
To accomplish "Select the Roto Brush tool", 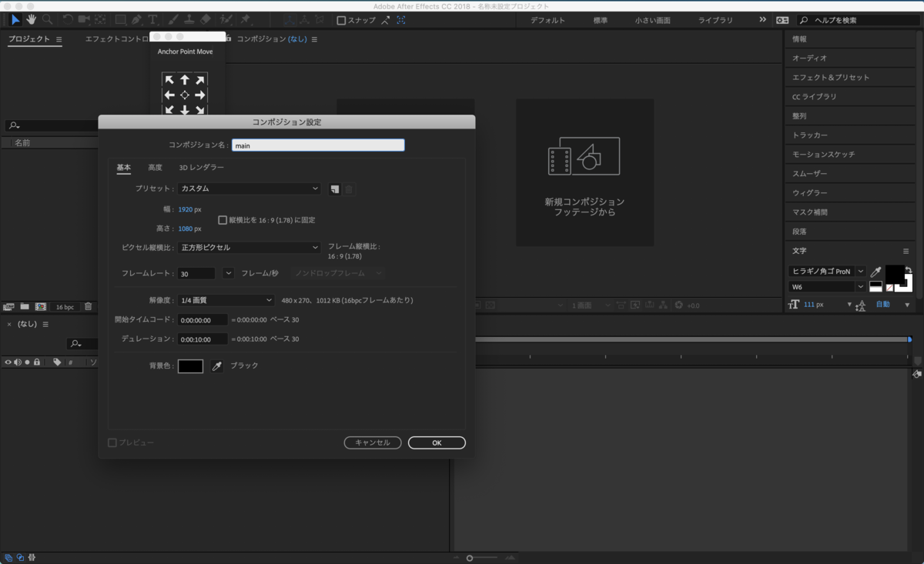I will [x=226, y=19].
